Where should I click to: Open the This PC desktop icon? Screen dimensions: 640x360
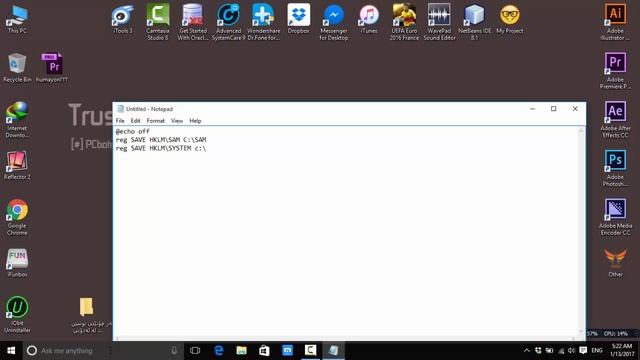pos(17,19)
